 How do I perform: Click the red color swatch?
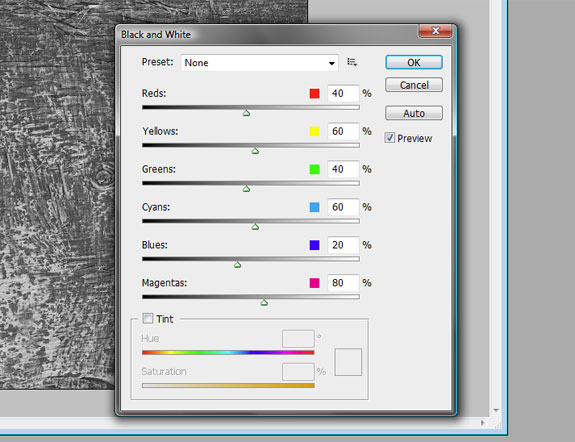(x=314, y=94)
